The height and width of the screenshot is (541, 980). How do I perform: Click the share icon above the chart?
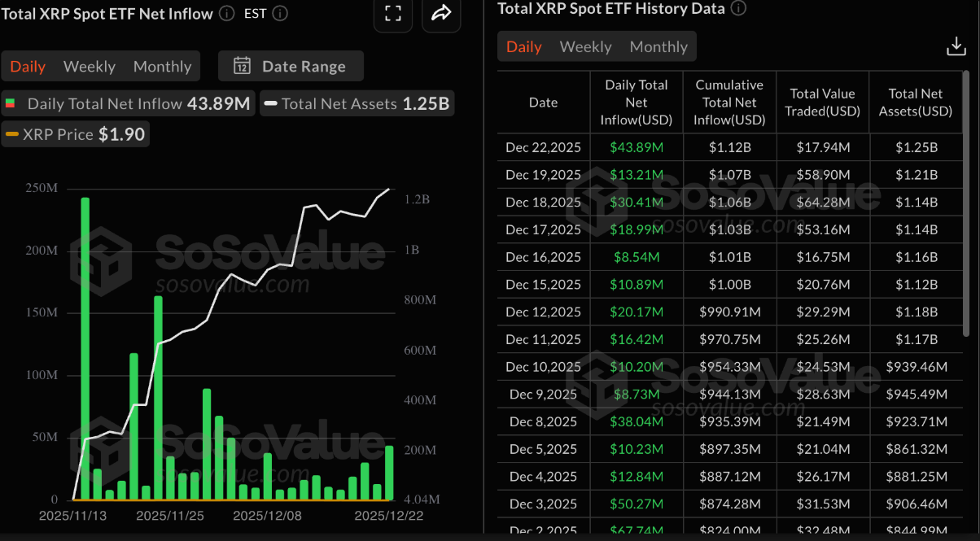point(440,15)
